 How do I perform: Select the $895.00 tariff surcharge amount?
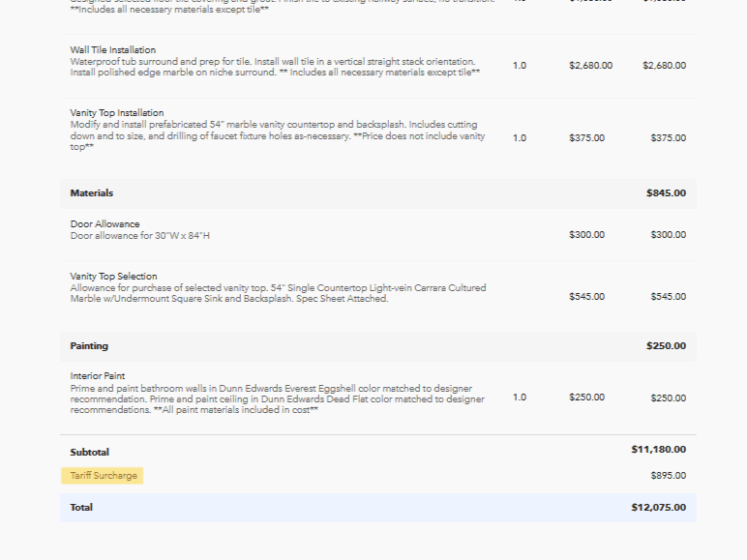(668, 476)
